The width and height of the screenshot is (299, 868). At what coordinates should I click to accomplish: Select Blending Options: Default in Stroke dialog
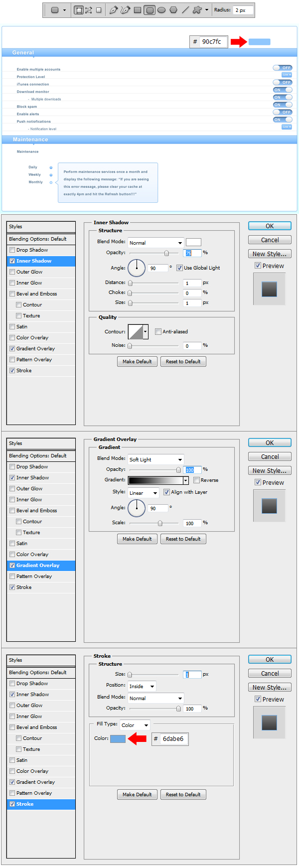pos(41,673)
